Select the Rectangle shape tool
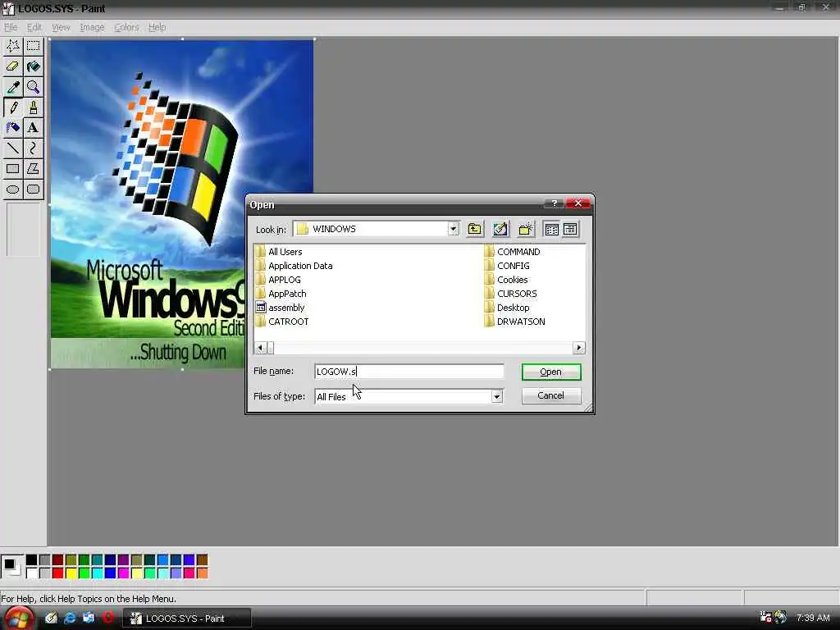This screenshot has width=840, height=630. (x=13, y=169)
